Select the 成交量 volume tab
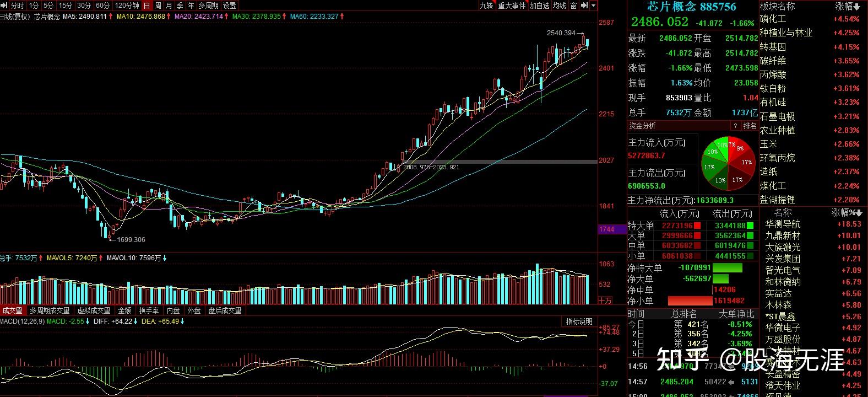868x397 pixels. [x=12, y=310]
